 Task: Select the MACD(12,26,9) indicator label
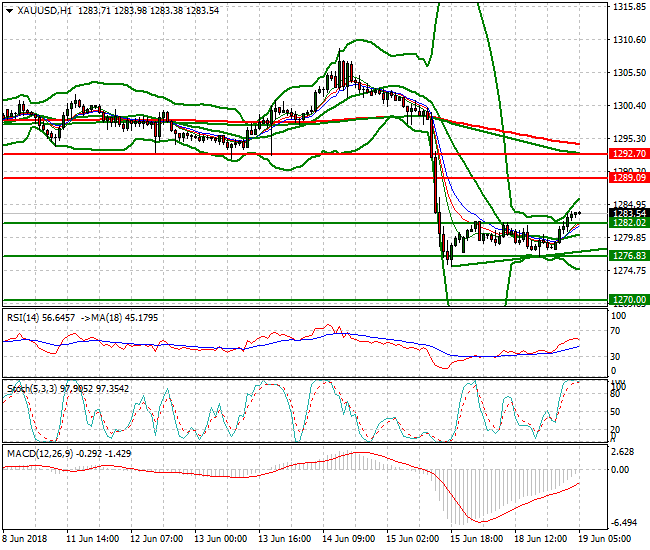[x=40, y=454]
